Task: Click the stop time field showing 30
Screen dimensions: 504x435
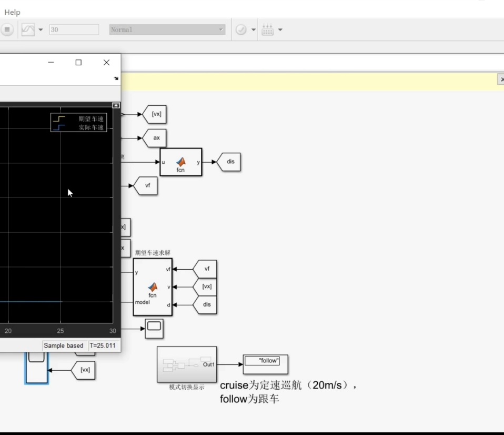Action: (x=74, y=29)
